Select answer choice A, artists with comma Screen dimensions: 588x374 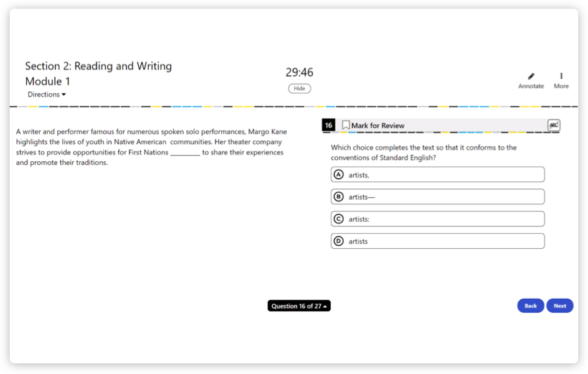[x=437, y=174]
